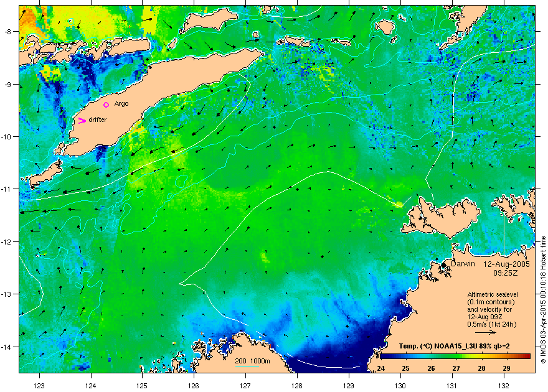Click the longitude axis label '127'
Screen dimensions: 548x392
[x=245, y=386]
